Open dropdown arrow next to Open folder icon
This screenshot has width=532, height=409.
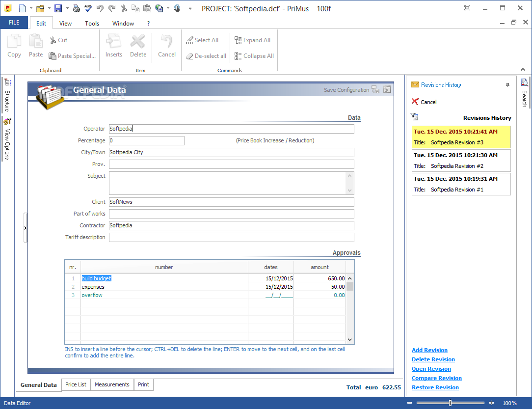click(x=49, y=8)
